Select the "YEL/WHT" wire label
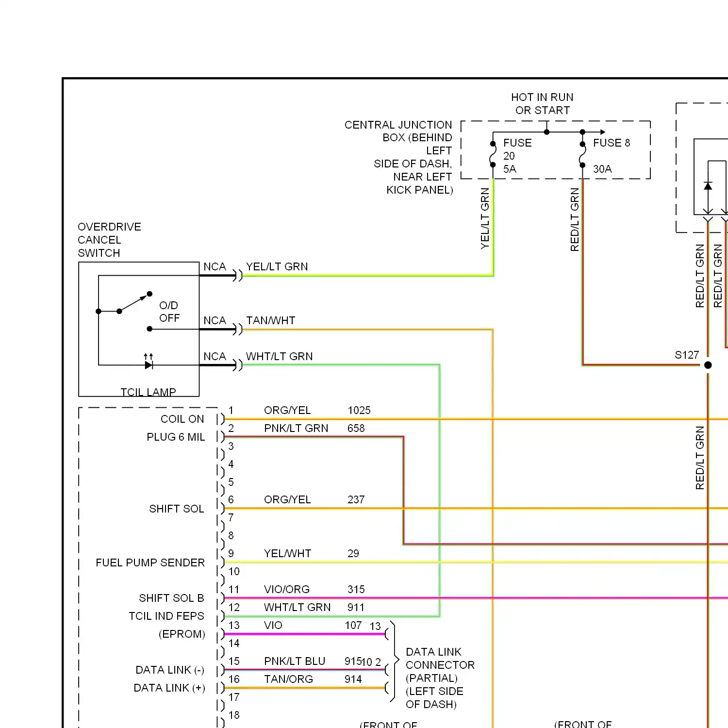 pos(287,553)
